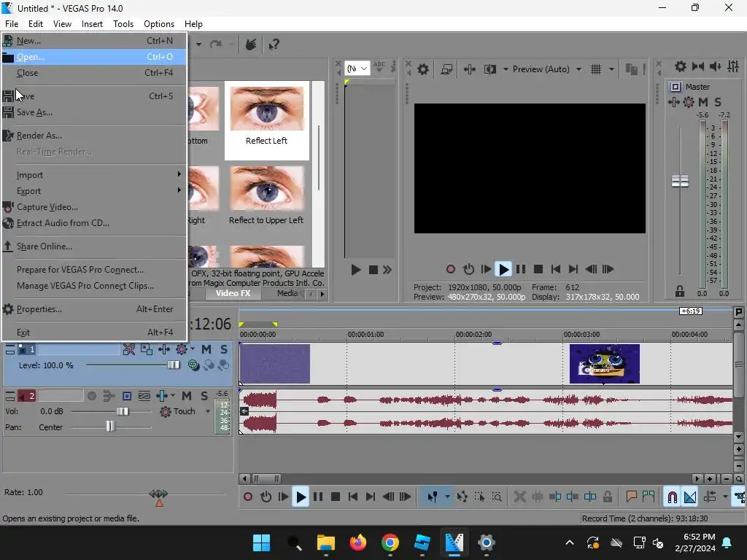Solo audio track 2
This screenshot has width=747, height=560.
204,396
